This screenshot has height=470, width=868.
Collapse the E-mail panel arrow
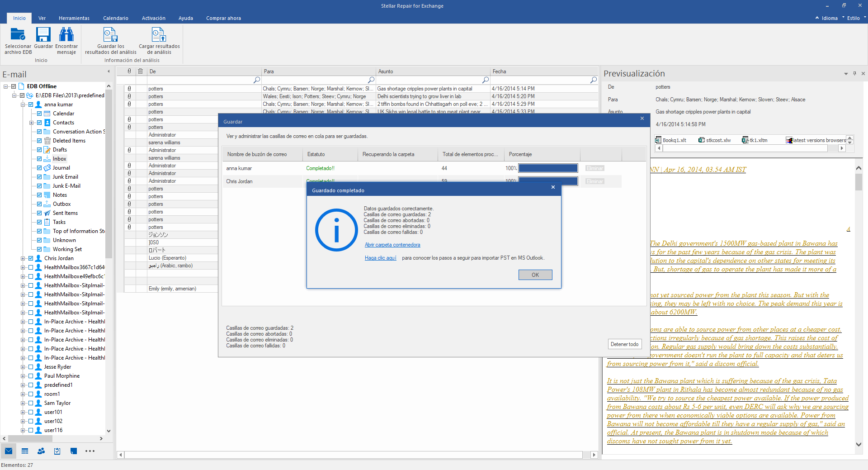tap(108, 71)
